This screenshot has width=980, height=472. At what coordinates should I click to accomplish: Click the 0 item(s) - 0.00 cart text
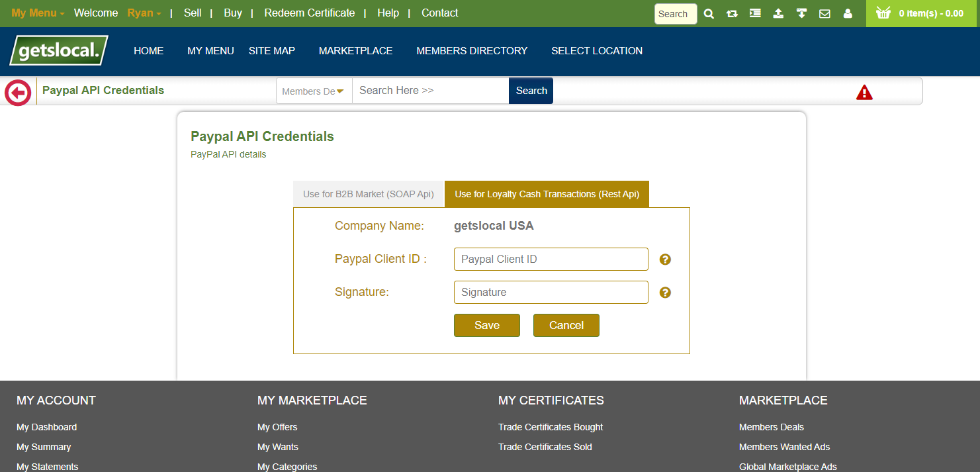point(931,13)
